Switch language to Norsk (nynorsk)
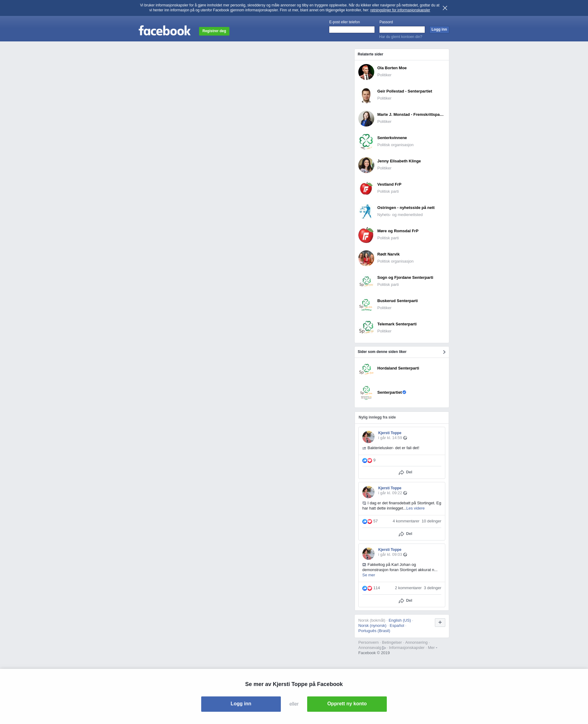Image resolution: width=588 pixels, height=724 pixels. coord(372,625)
